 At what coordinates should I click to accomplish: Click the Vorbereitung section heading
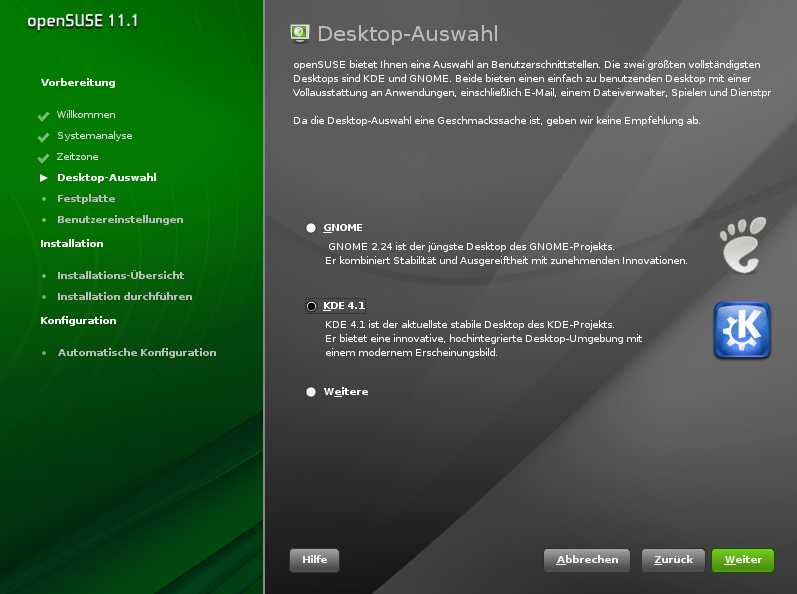tap(78, 82)
